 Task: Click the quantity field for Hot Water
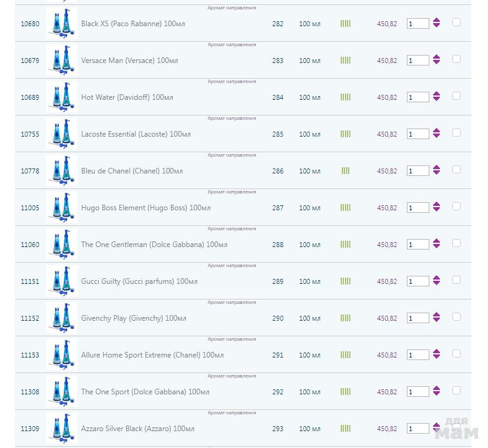(x=417, y=97)
